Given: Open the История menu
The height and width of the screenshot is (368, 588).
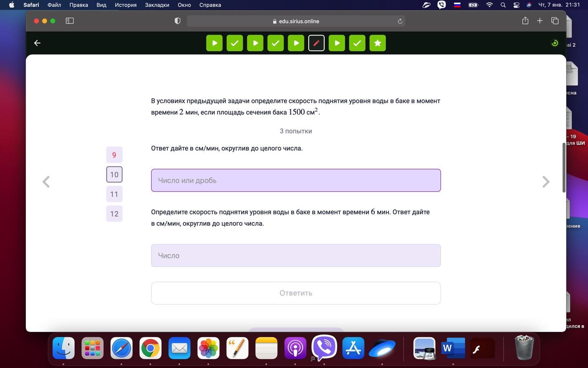Looking at the screenshot, I should pos(125,5).
